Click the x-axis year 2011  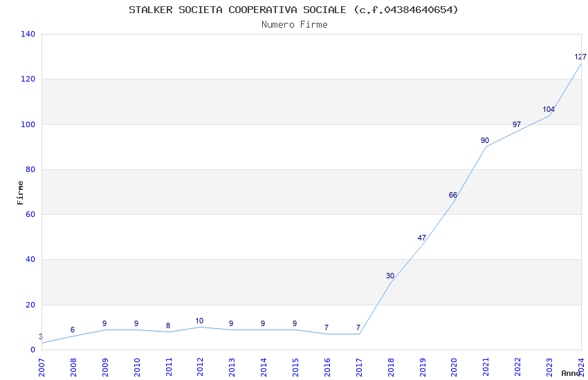[x=168, y=368]
